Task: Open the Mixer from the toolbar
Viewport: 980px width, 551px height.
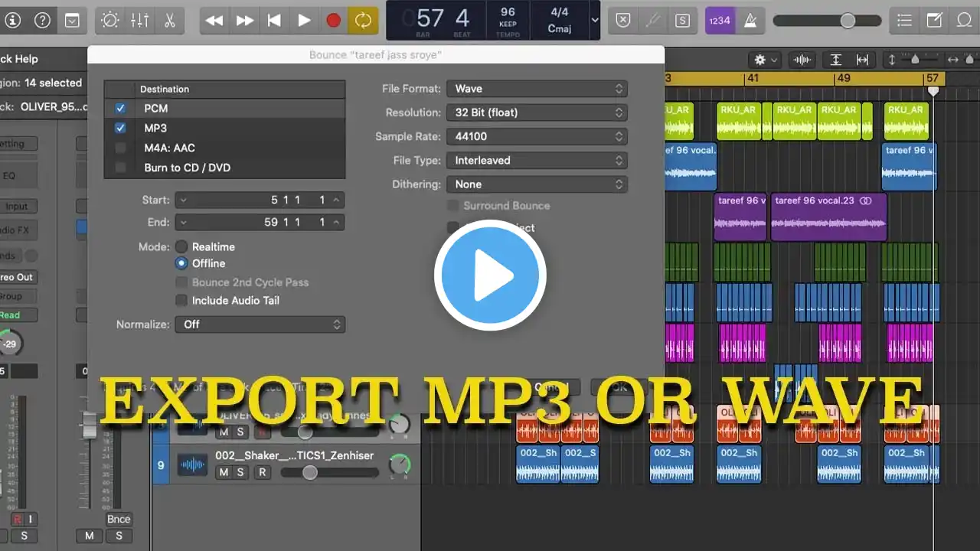Action: coord(139,21)
